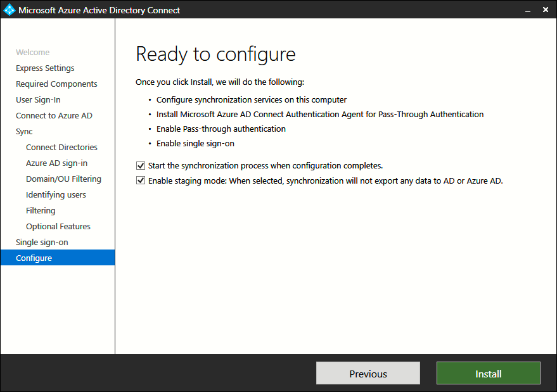
Task: Navigate to Single sign-on step
Action: tap(42, 243)
